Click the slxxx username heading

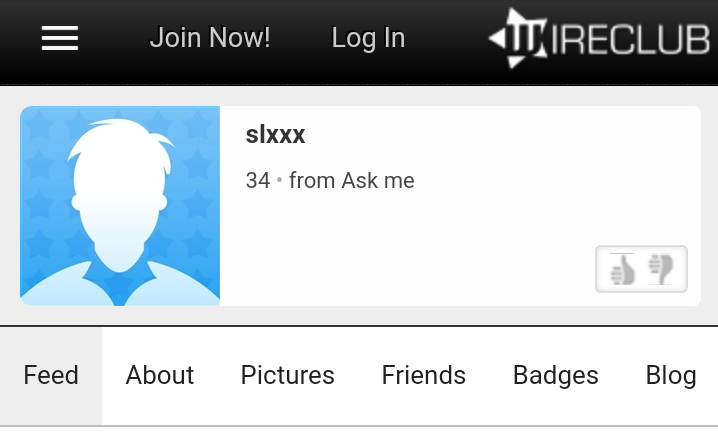click(275, 135)
